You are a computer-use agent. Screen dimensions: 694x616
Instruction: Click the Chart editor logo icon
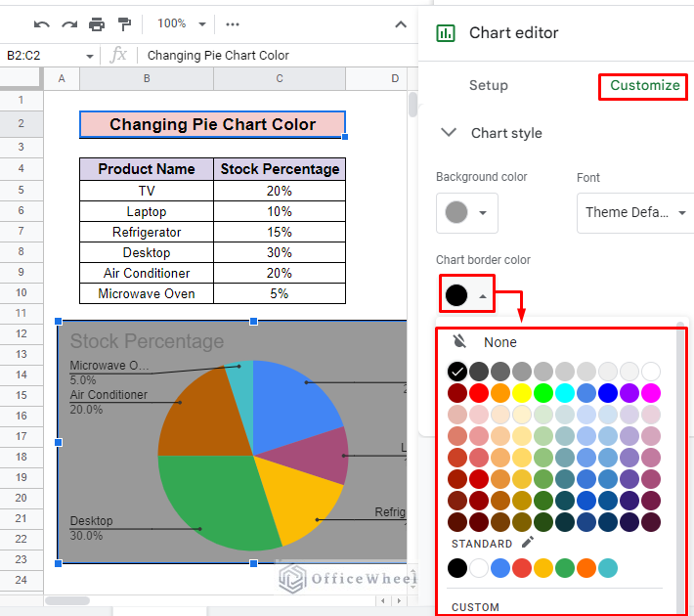pos(446,32)
